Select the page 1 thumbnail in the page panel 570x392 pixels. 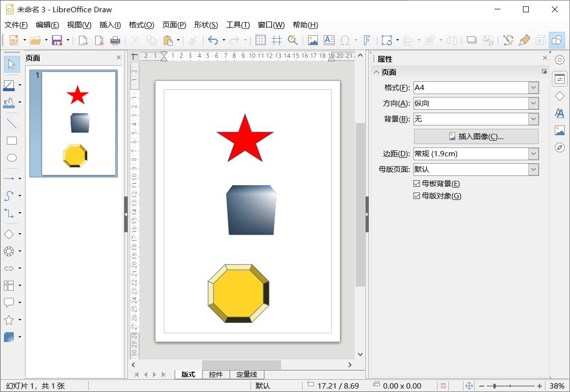[78, 123]
